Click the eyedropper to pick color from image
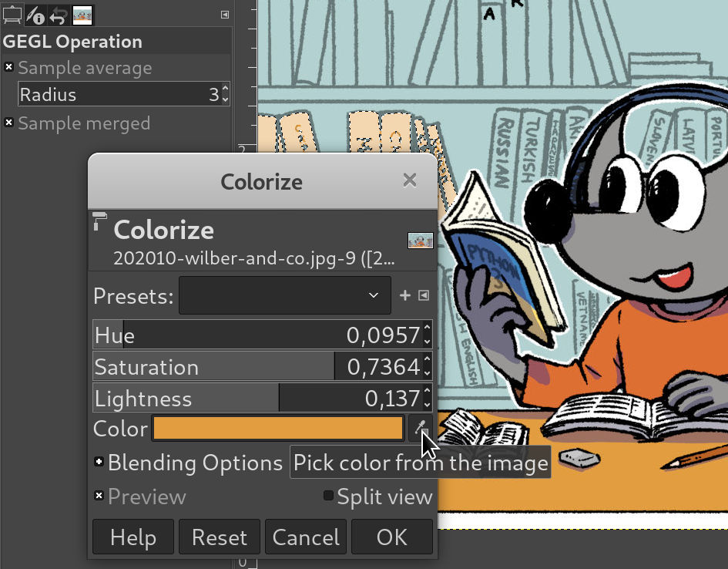 tap(421, 428)
